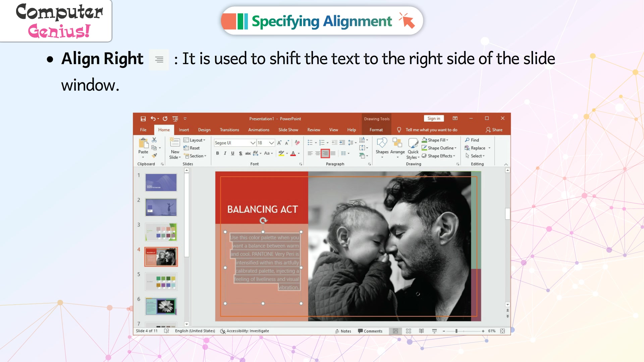The image size is (644, 362).
Task: Open the Notes pane
Action: point(343,331)
